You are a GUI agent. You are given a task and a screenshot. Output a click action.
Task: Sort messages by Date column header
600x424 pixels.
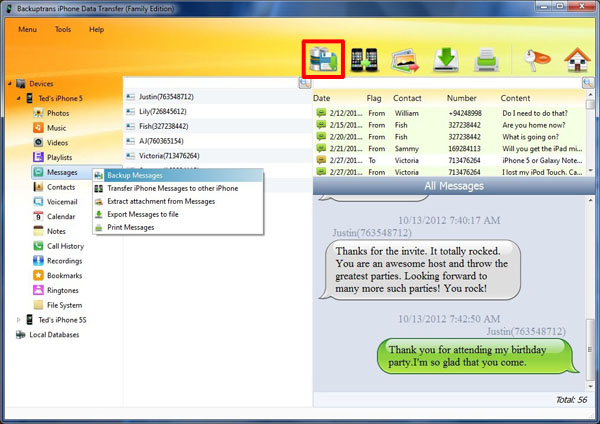[x=321, y=98]
